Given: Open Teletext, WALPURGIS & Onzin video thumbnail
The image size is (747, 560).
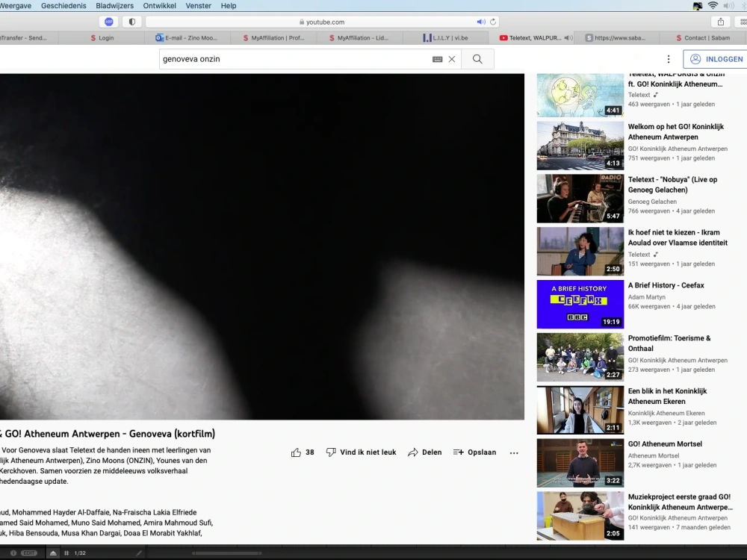Looking at the screenshot, I should point(580,95).
